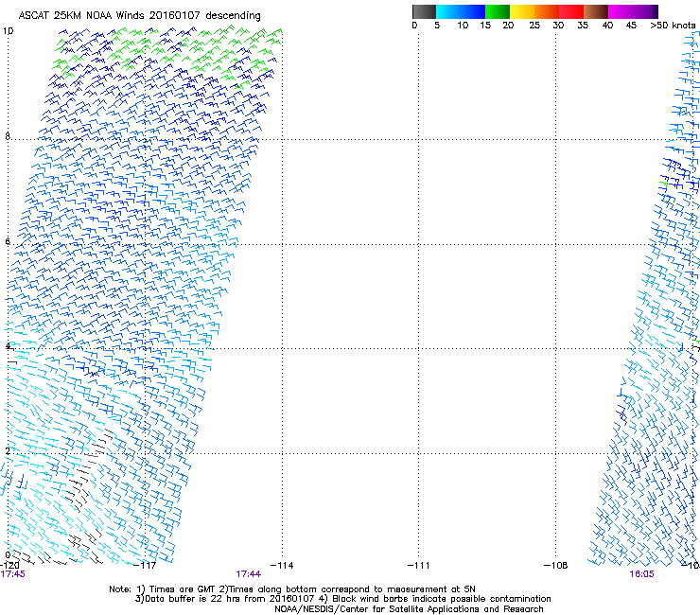
Task: Pick the brown 35–40 knots color bar segment
Action: [x=596, y=11]
